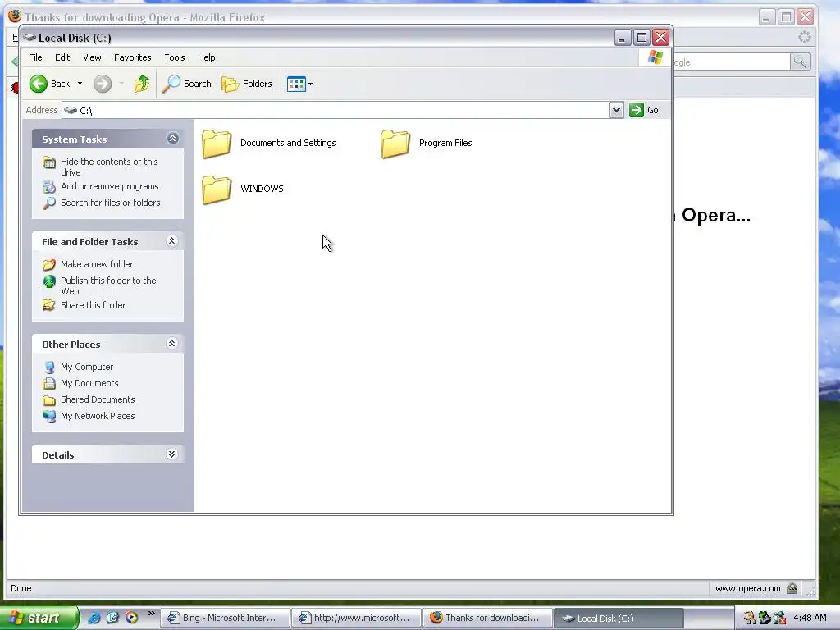
Task: Click the Hide contents drive icon
Action: coord(49,162)
